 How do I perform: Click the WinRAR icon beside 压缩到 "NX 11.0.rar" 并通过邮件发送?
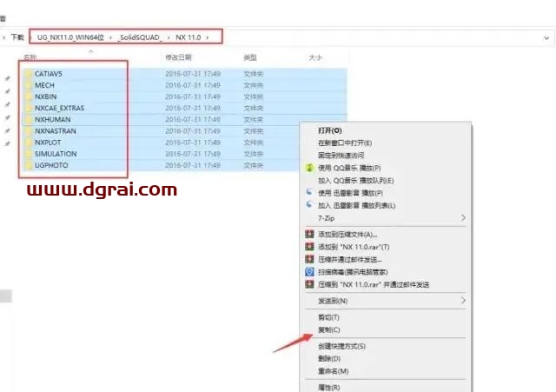coord(309,284)
